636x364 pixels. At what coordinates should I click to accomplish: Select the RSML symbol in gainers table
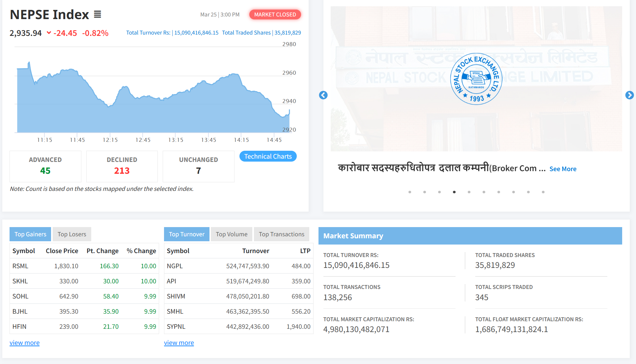click(x=20, y=266)
